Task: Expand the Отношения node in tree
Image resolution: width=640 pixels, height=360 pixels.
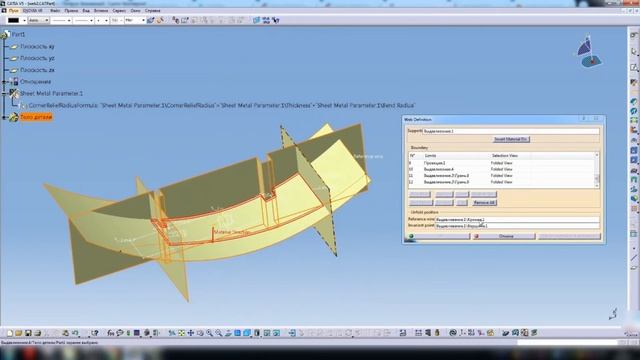Action: point(4,82)
